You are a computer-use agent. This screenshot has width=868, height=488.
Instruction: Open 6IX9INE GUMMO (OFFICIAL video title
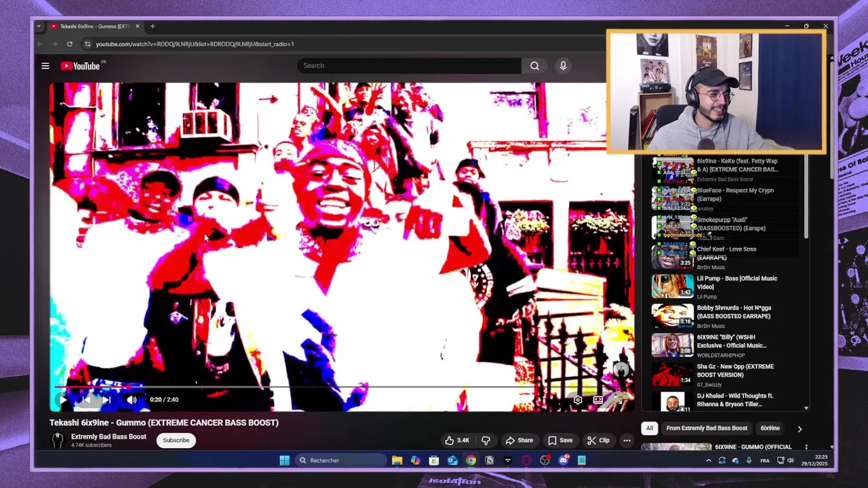(x=753, y=447)
